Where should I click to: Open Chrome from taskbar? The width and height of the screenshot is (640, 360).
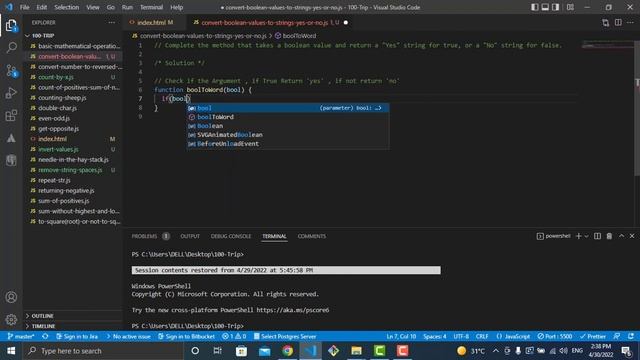[287, 351]
